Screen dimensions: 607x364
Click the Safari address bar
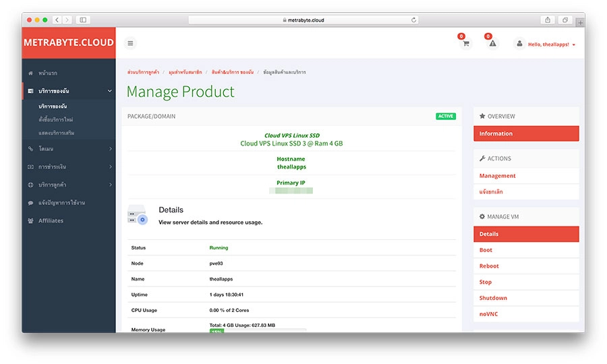pos(303,20)
